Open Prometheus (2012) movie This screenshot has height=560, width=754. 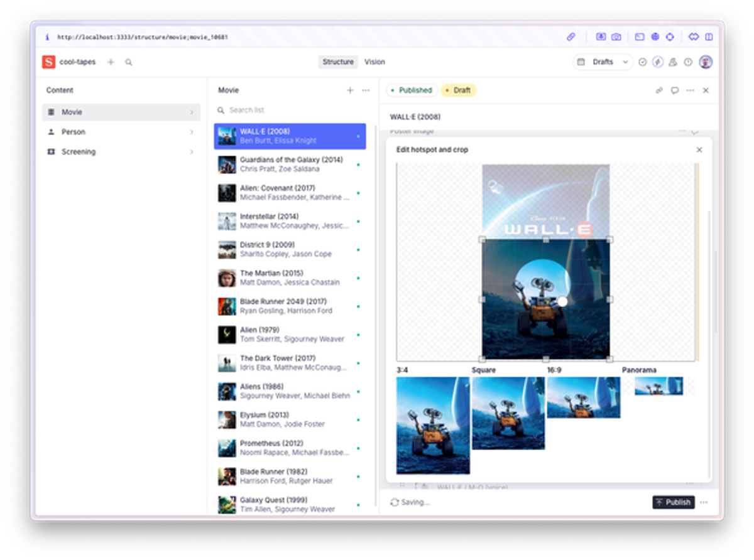click(290, 448)
